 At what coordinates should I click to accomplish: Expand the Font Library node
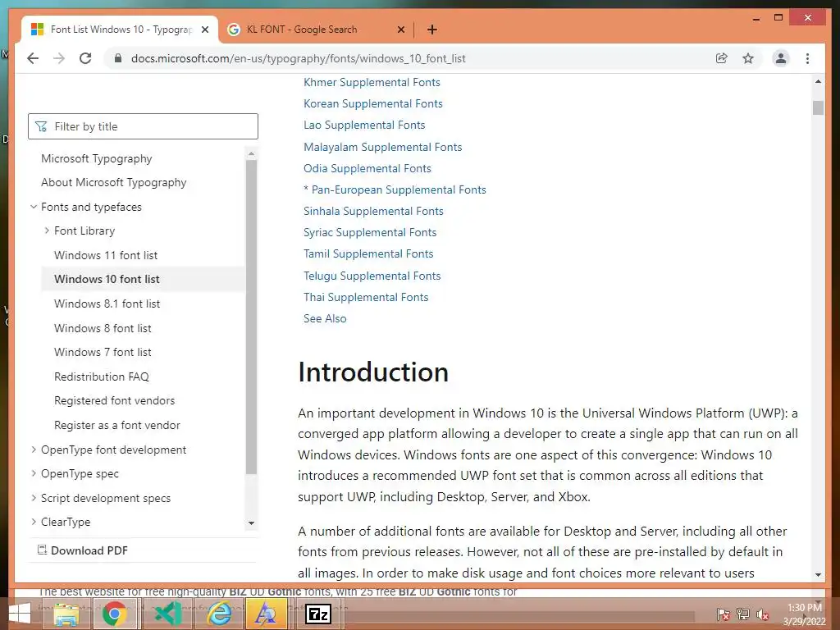pos(47,231)
